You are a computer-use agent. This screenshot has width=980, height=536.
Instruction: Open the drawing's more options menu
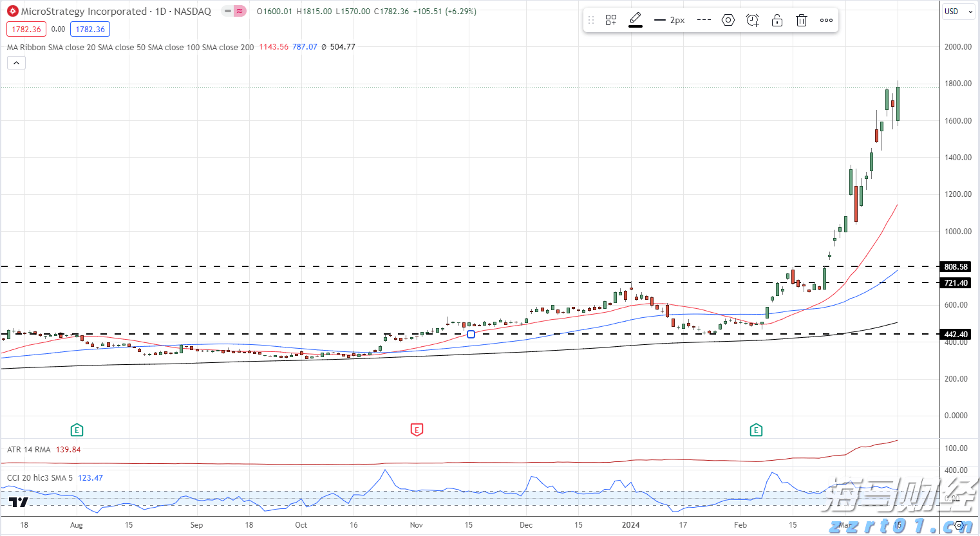pyautogui.click(x=826, y=20)
